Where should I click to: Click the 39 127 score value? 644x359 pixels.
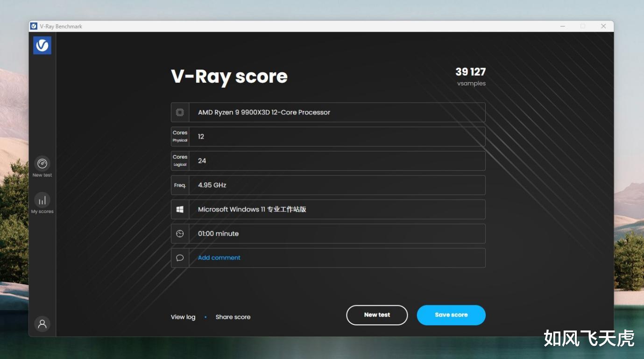[x=471, y=72]
